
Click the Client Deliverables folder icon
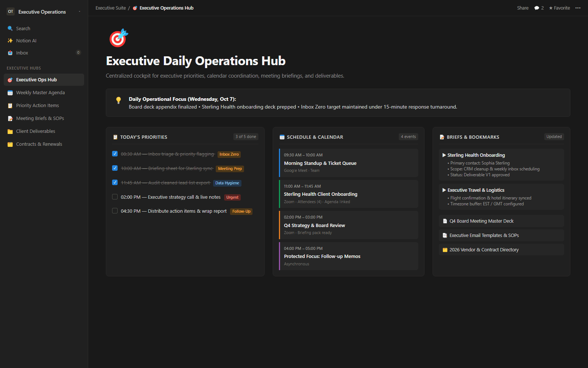[x=10, y=131]
